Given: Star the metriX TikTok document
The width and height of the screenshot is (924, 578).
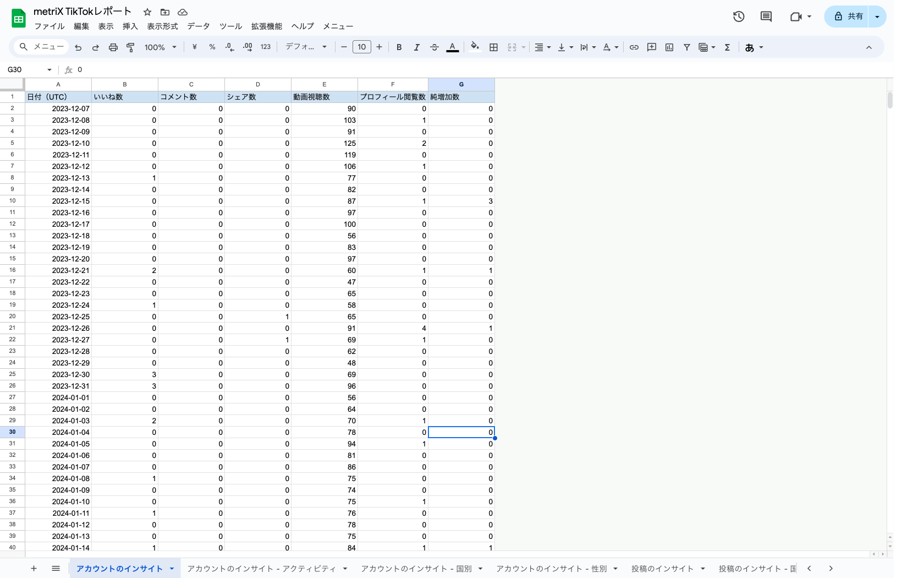Looking at the screenshot, I should 147,12.
